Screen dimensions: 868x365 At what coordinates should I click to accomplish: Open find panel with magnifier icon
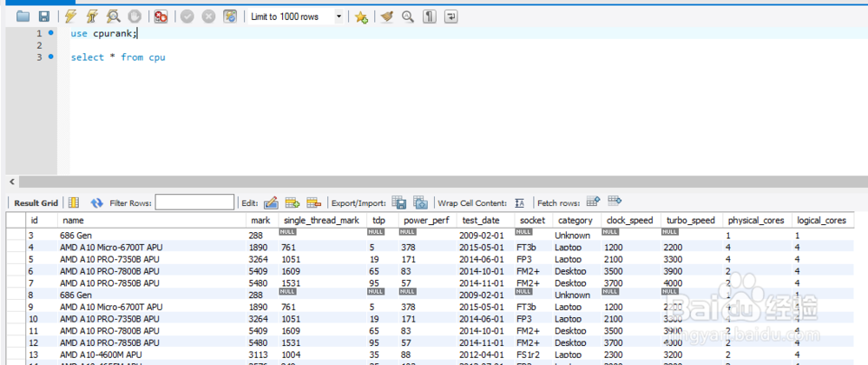pos(408,17)
